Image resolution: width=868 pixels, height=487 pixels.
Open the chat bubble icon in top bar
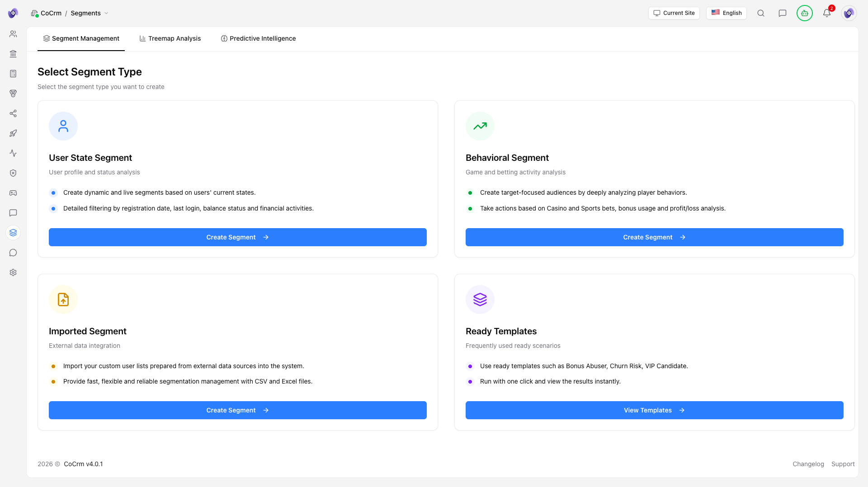[783, 13]
